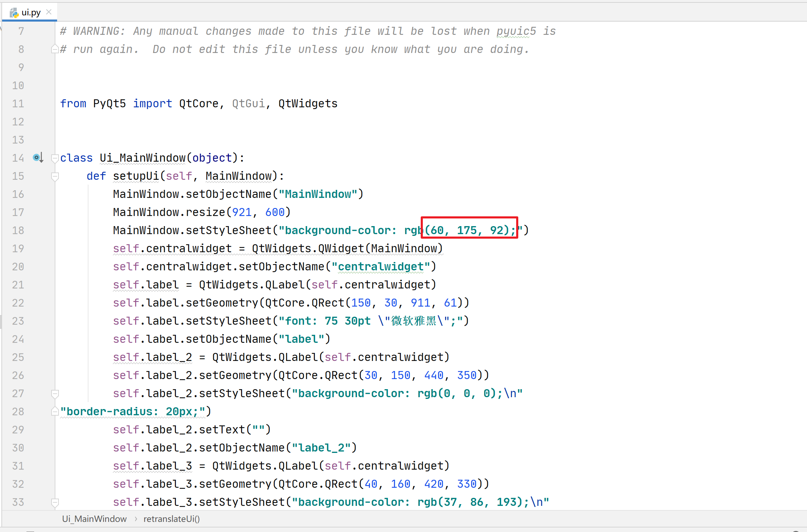Screen dimensions: 807x532
Task: Click the Python file icon on ui.py tab
Action: click(x=14, y=13)
